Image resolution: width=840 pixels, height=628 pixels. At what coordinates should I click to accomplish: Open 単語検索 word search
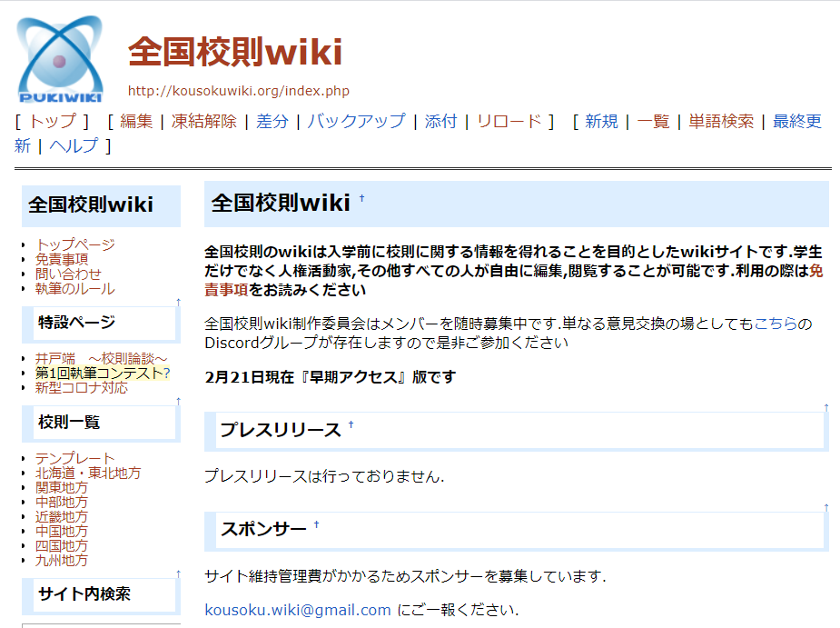coord(721,122)
